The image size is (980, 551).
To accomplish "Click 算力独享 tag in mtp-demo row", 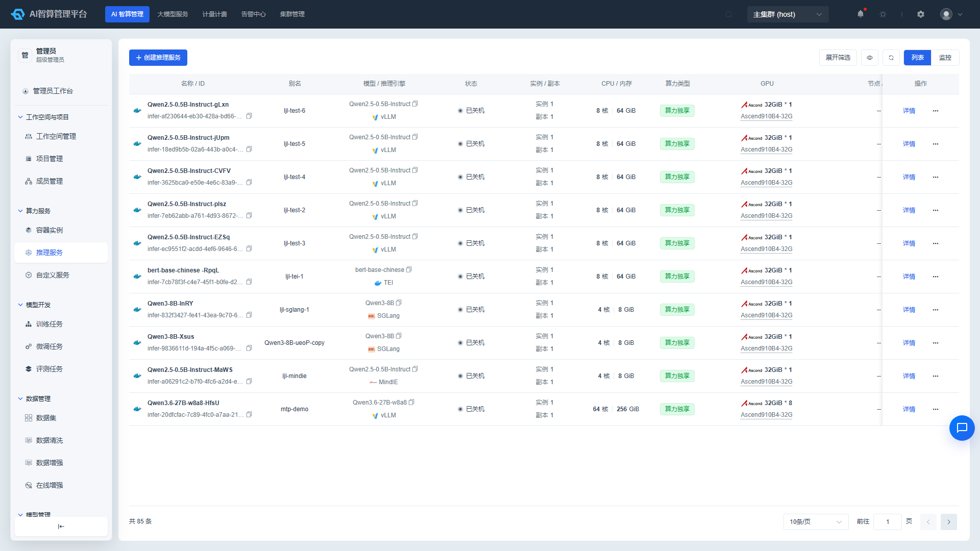I will point(677,409).
